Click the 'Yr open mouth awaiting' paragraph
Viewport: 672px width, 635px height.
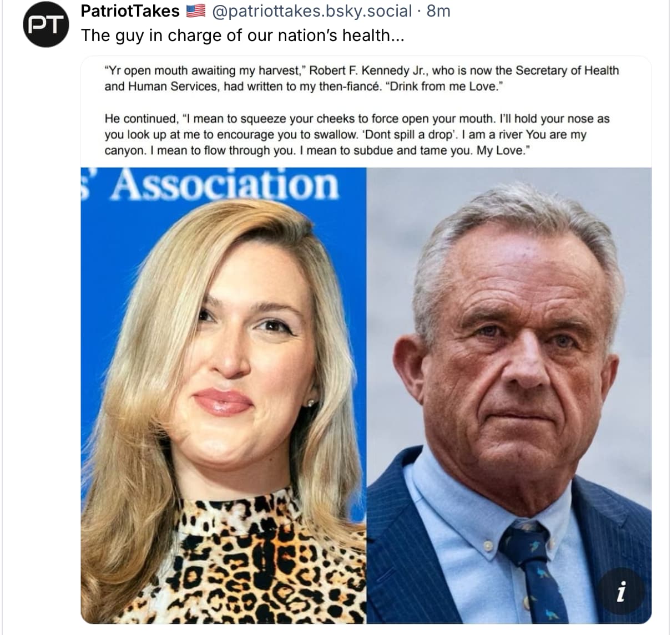tap(361, 78)
